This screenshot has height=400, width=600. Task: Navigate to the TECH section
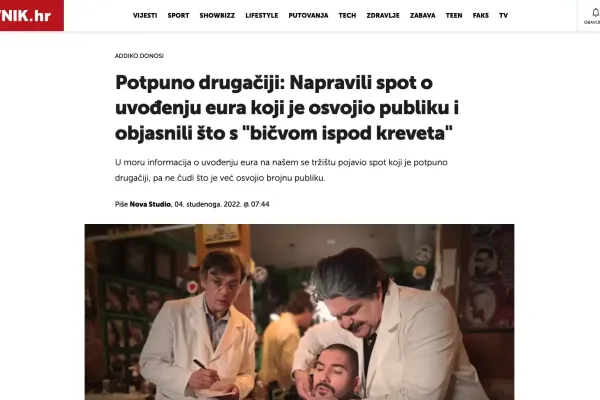[x=347, y=16]
